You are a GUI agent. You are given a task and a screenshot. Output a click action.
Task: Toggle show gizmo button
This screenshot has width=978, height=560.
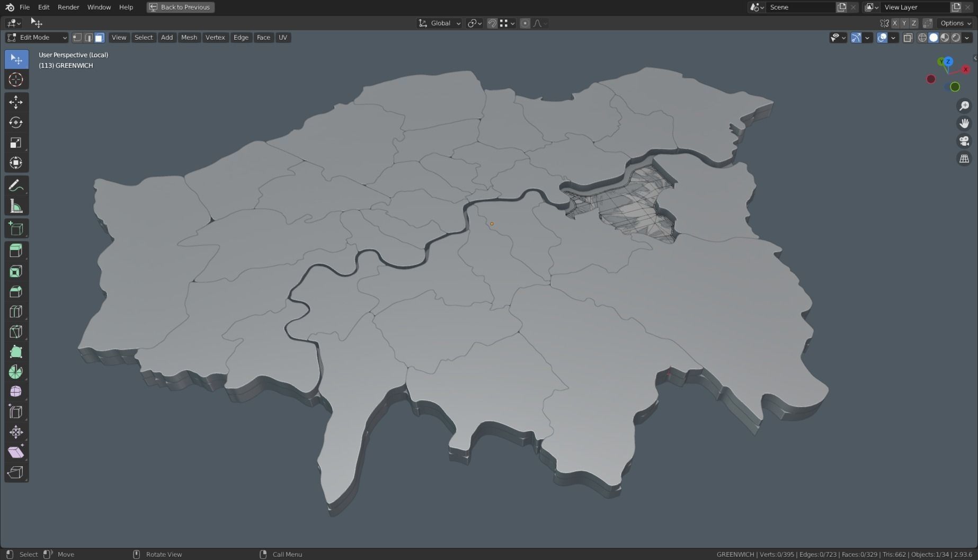856,38
